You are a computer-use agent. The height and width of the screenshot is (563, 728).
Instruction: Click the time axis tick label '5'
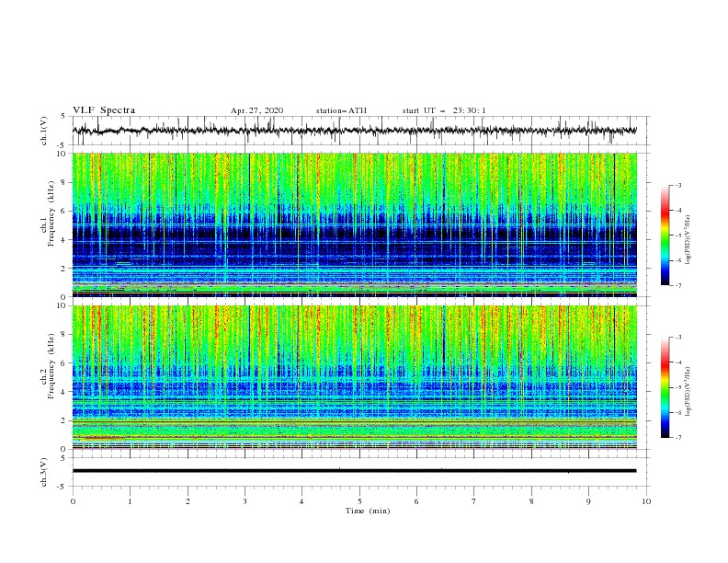(359, 501)
